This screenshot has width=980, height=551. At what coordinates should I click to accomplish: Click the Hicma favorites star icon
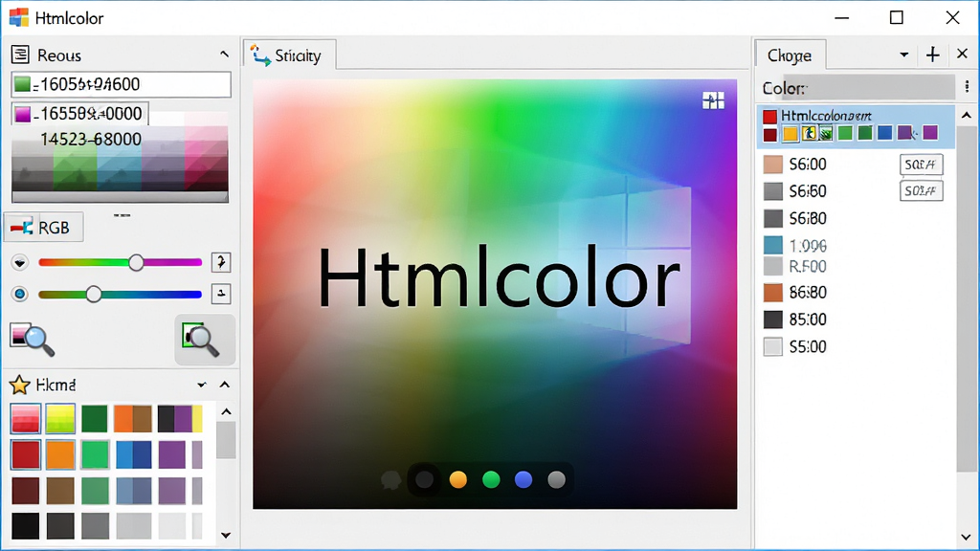click(20, 385)
